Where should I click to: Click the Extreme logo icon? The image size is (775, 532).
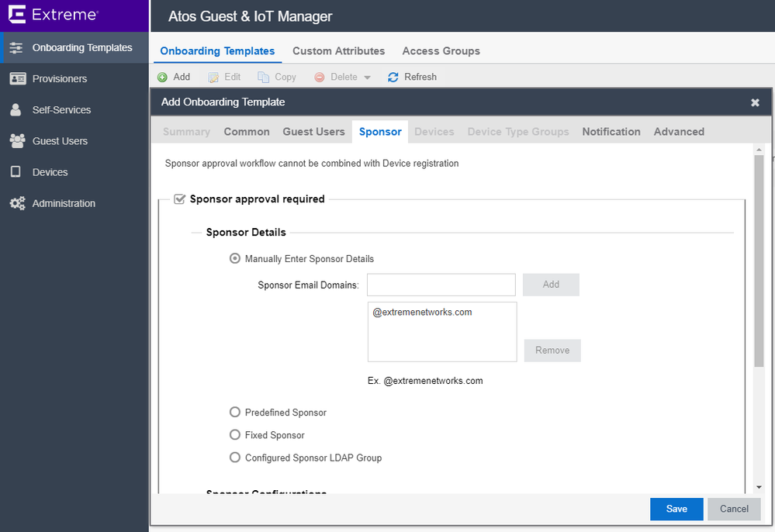(x=17, y=14)
